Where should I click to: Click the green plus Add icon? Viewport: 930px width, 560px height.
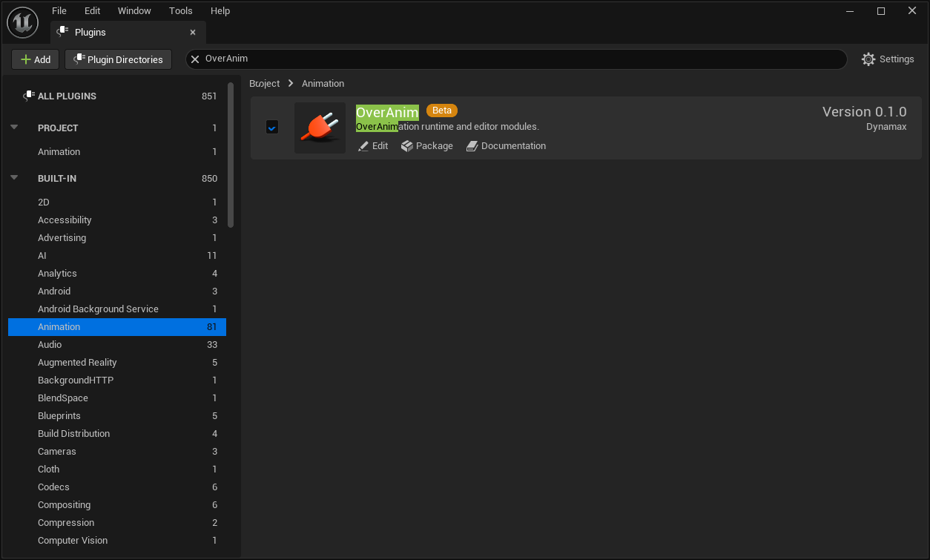point(26,59)
